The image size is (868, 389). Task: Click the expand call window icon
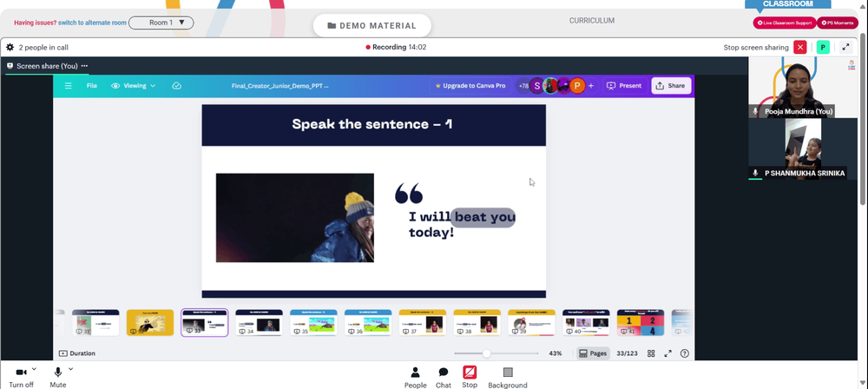tap(846, 47)
